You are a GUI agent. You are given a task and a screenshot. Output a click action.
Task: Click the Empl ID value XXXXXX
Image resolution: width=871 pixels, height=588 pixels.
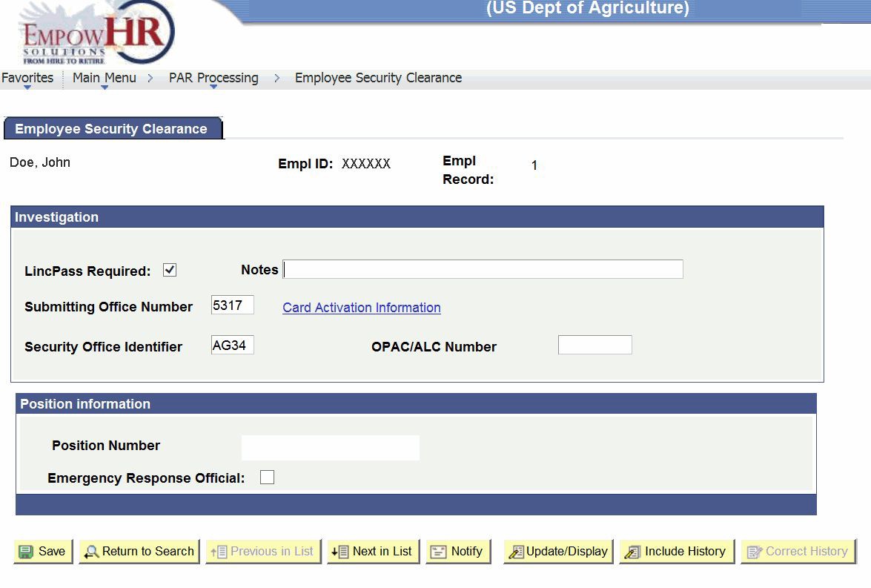(x=366, y=163)
